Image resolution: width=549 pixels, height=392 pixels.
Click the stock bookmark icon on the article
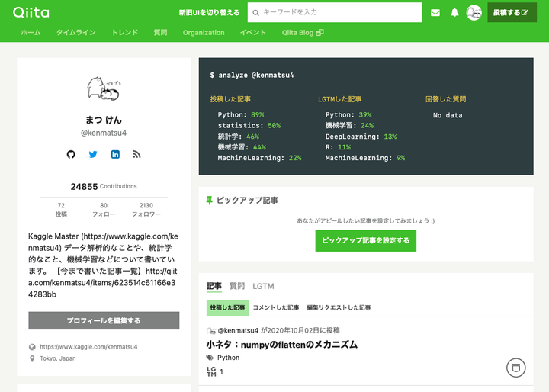tap(515, 368)
